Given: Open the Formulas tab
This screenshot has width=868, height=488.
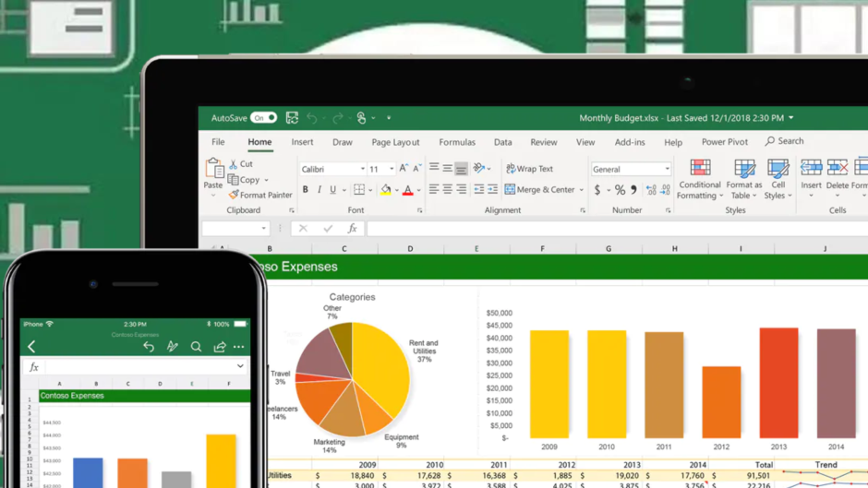Looking at the screenshot, I should pos(457,142).
